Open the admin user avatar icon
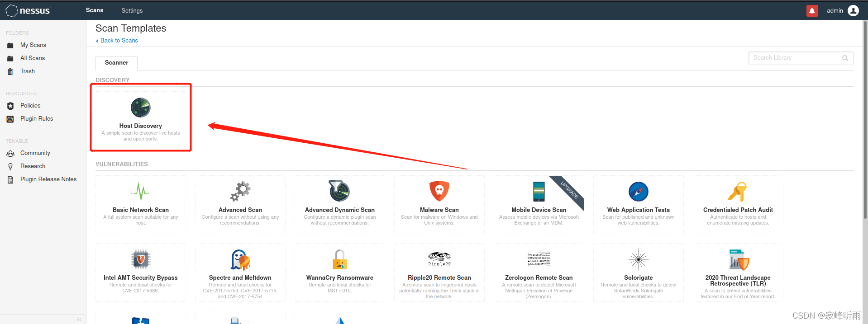Viewport: 868px width, 324px height. coord(853,10)
